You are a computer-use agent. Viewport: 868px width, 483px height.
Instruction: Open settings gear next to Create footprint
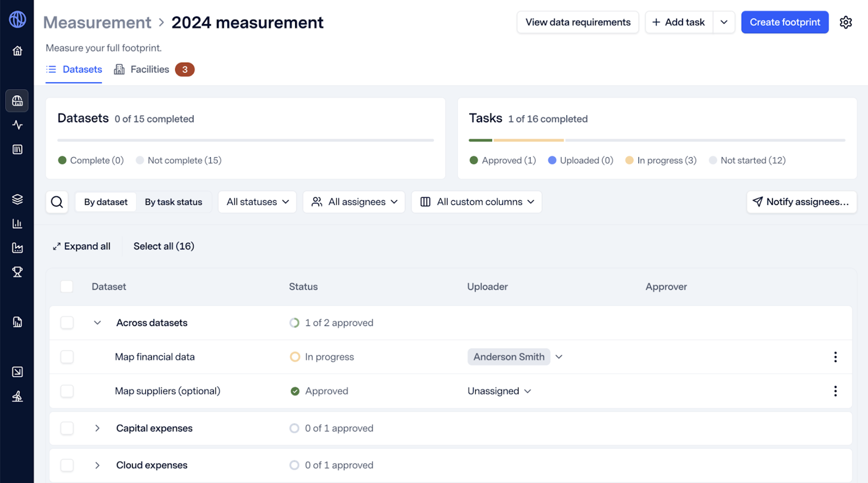(x=845, y=22)
